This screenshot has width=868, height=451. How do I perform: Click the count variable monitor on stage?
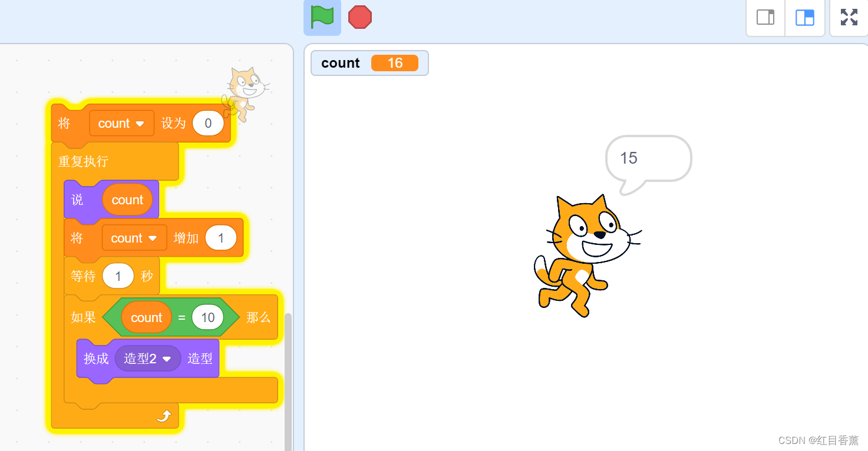pos(369,63)
